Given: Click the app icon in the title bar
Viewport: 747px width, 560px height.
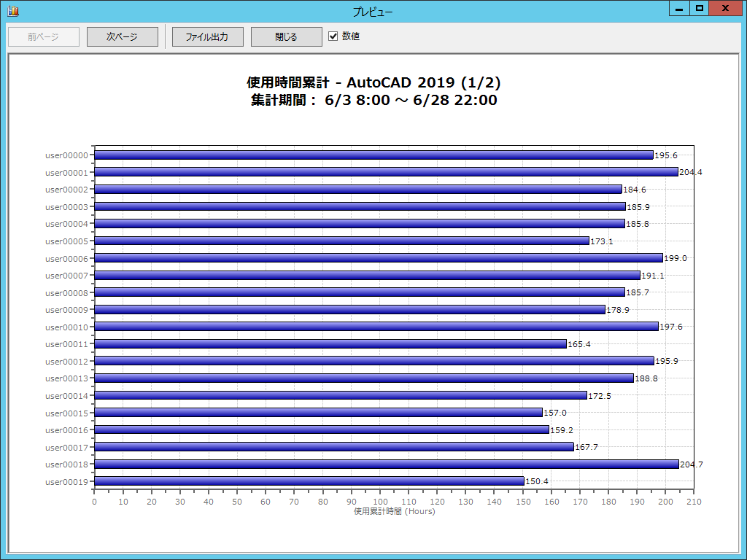Looking at the screenshot, I should [x=13, y=10].
